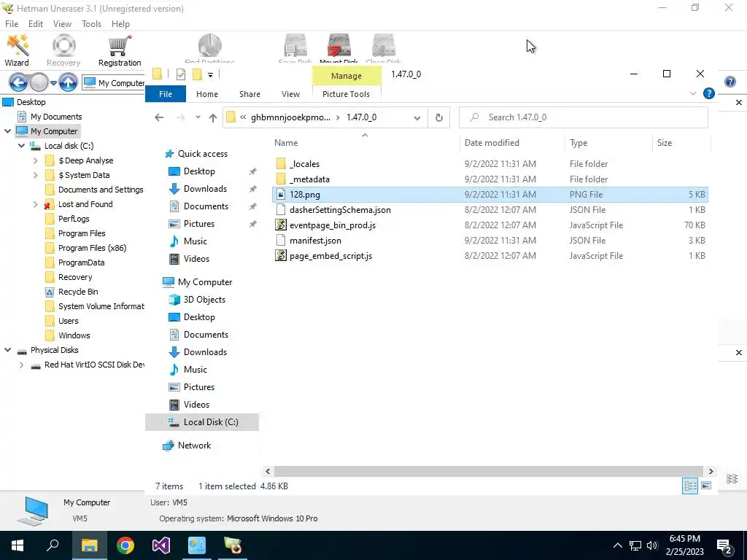Viewport: 747px width, 560px height.
Task: Open the Hetman File menu
Action: (x=12, y=24)
